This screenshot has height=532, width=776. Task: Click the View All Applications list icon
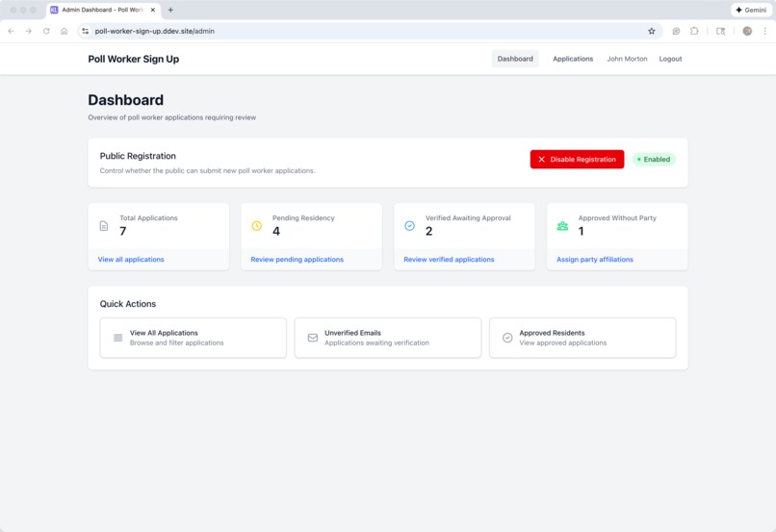click(118, 338)
